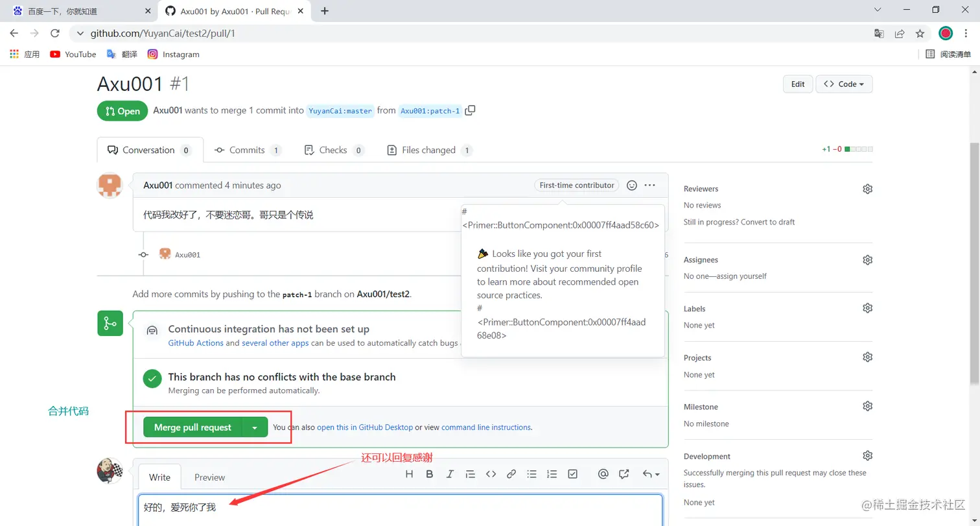Insert a task list in comment

point(572,474)
